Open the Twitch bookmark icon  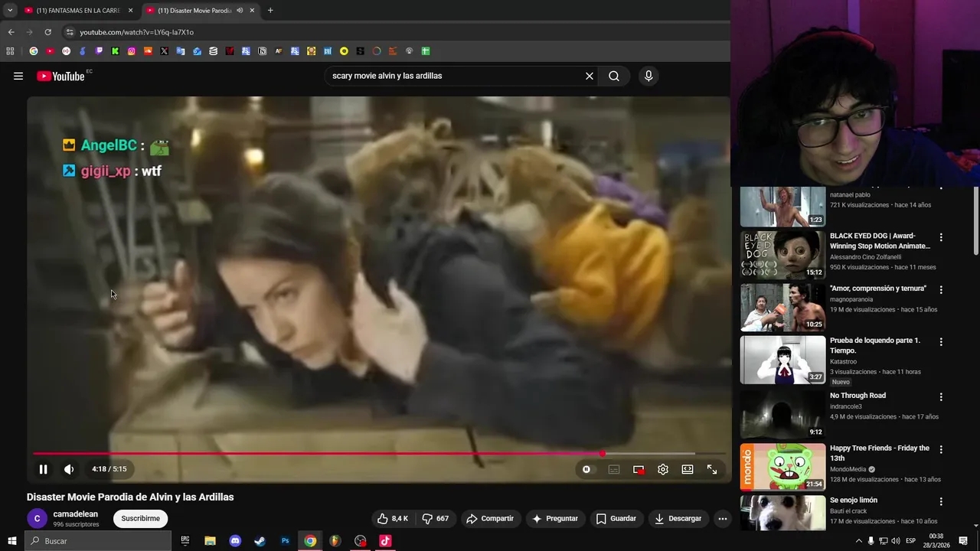(99, 51)
